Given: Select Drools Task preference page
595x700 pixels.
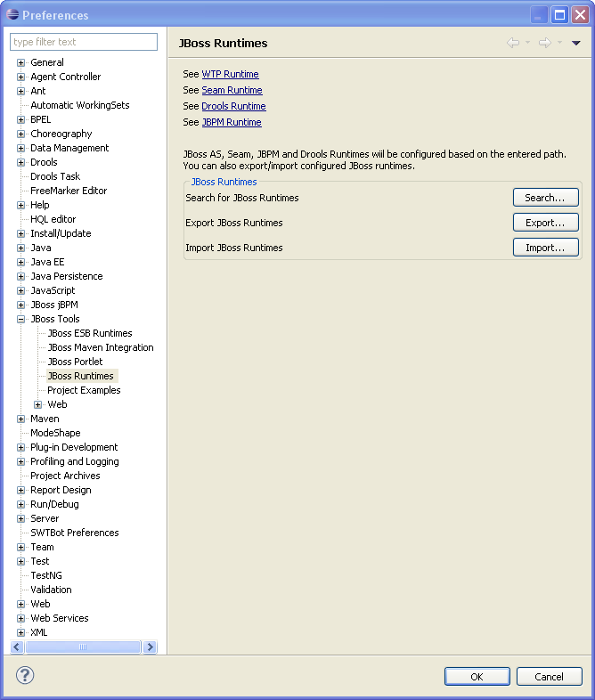Looking at the screenshot, I should pos(55,176).
